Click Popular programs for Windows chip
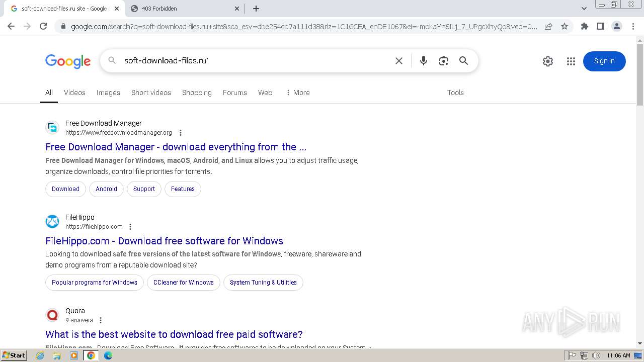 (95, 283)
